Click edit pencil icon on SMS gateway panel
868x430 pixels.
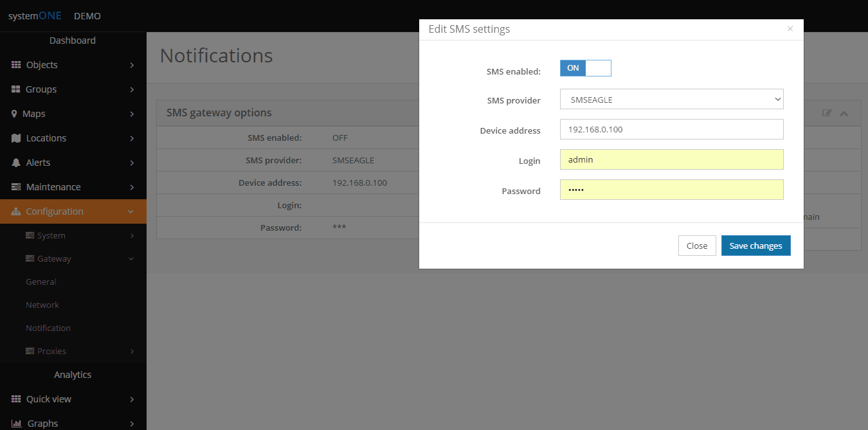[827, 113]
